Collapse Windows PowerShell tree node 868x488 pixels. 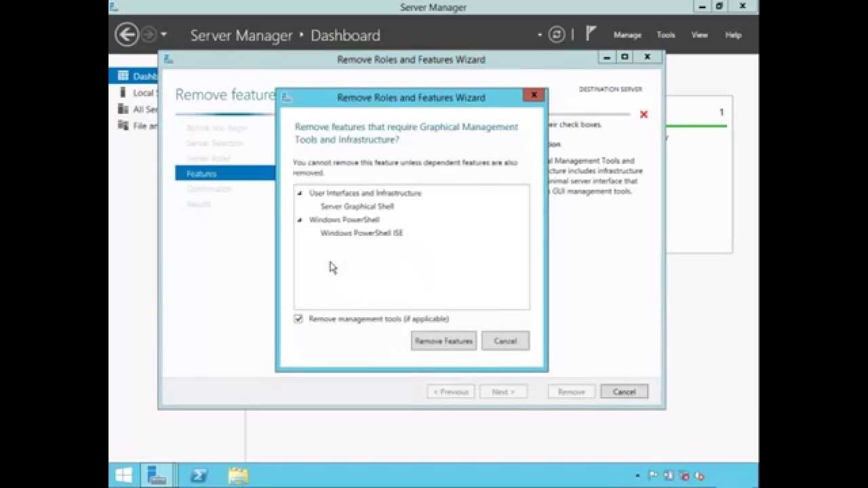tap(300, 220)
